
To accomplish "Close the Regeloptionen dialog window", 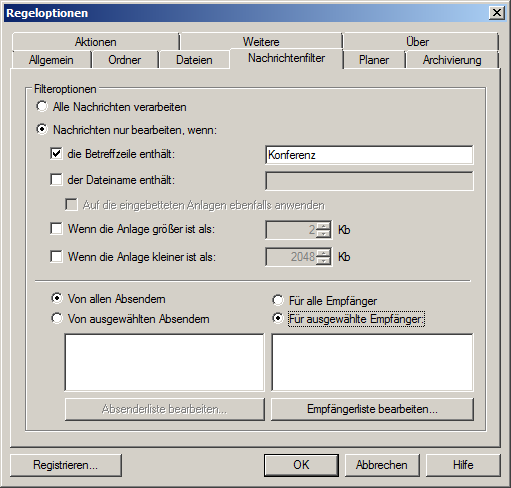I will click(497, 13).
